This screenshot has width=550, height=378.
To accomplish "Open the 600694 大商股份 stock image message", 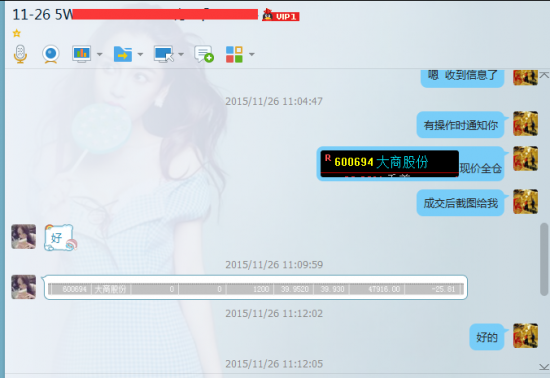I will [x=390, y=163].
